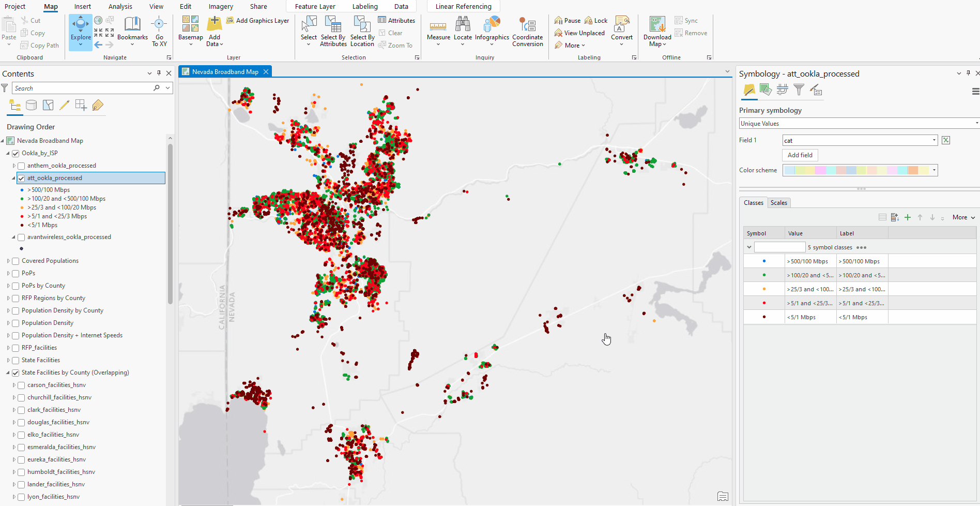This screenshot has width=980, height=506.
Task: Uncheck the anthem_ookla_processed layer
Action: pos(21,165)
